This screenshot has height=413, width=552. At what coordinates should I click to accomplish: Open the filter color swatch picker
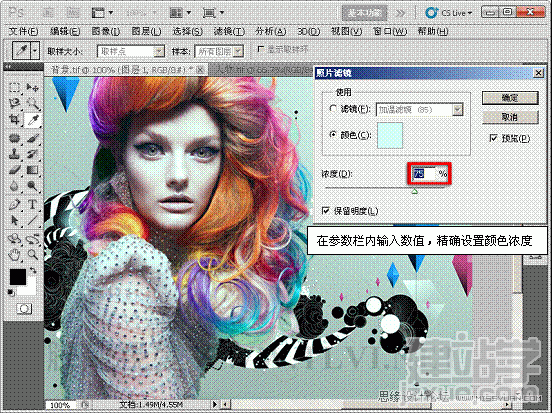[x=390, y=135]
